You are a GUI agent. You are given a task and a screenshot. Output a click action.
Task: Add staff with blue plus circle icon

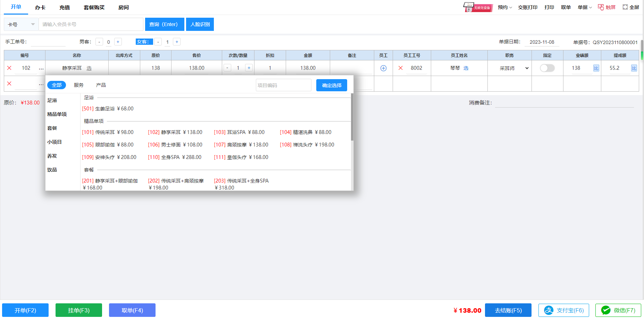pos(383,68)
